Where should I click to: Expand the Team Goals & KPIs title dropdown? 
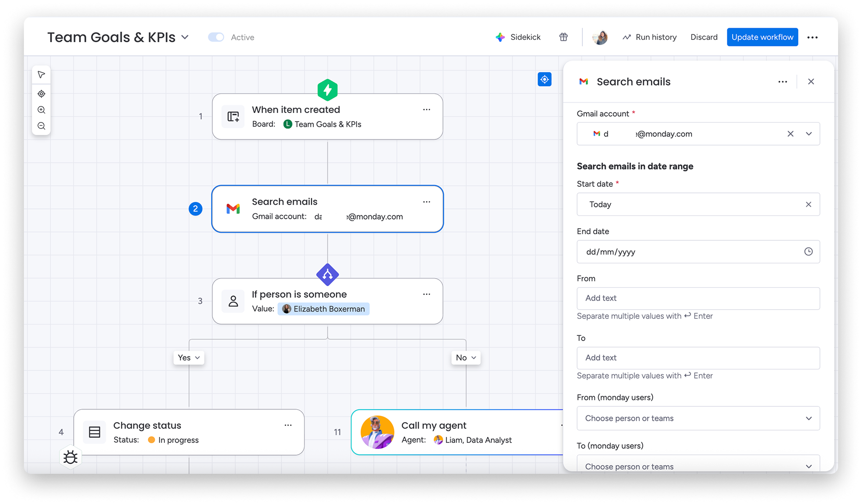pos(185,37)
